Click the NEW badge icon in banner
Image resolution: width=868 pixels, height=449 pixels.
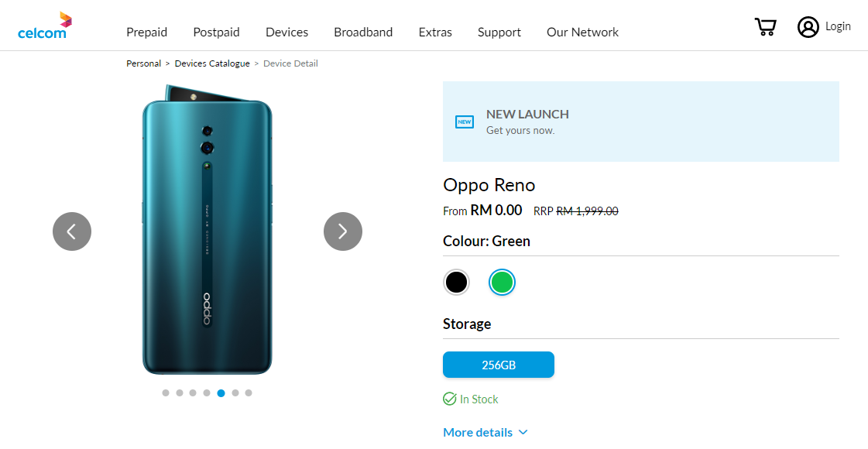tap(464, 122)
